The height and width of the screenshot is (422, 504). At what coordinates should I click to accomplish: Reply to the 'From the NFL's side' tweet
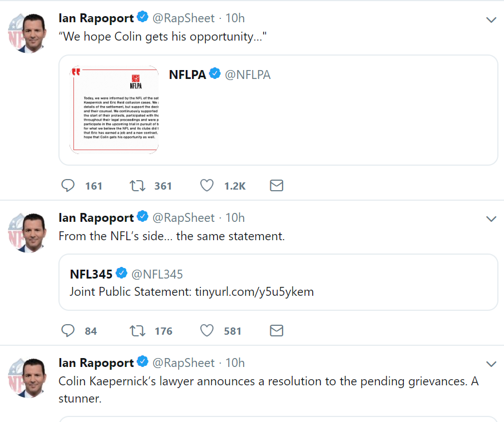click(68, 331)
